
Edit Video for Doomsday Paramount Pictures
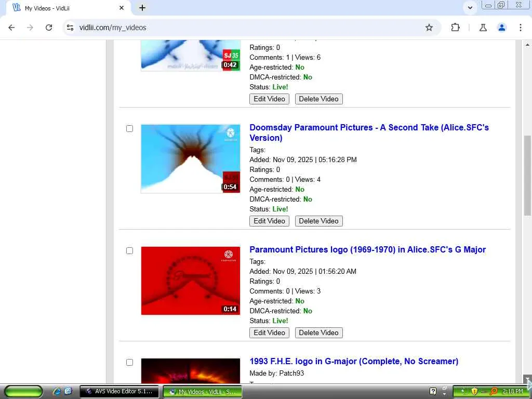(270, 221)
